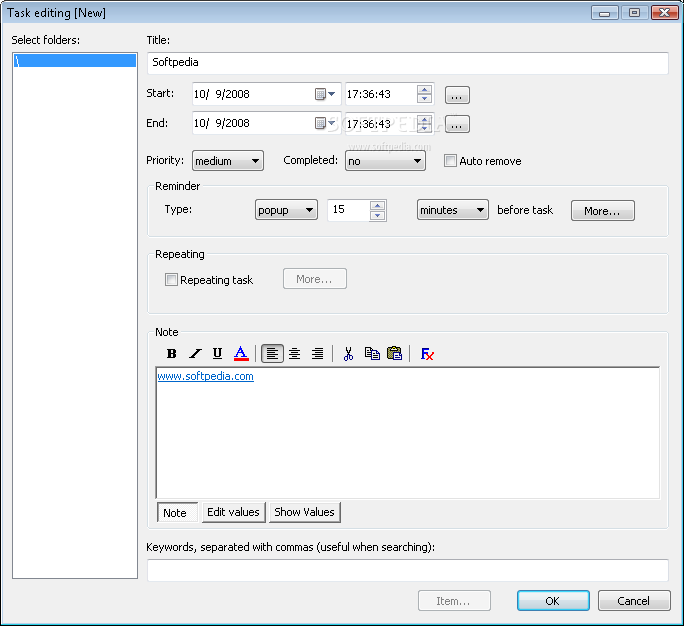The height and width of the screenshot is (626, 684).
Task: Increase the End time value
Action: click(424, 119)
